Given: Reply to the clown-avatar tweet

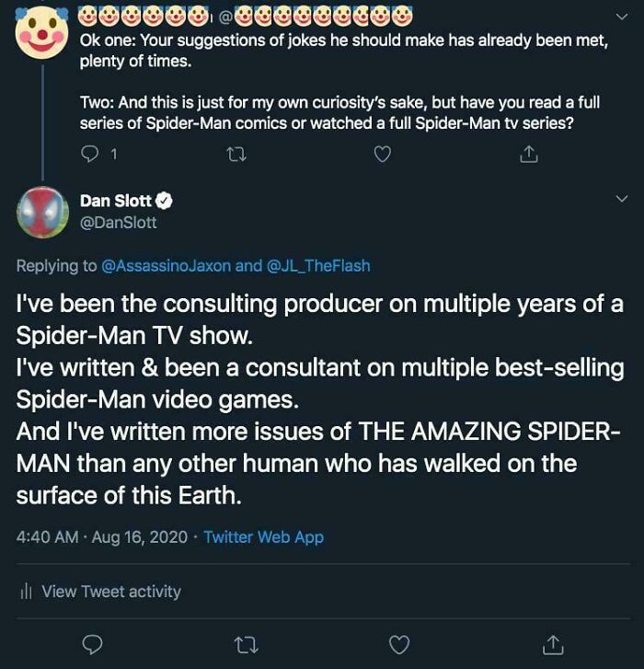Looking at the screenshot, I should pyautogui.click(x=90, y=156).
